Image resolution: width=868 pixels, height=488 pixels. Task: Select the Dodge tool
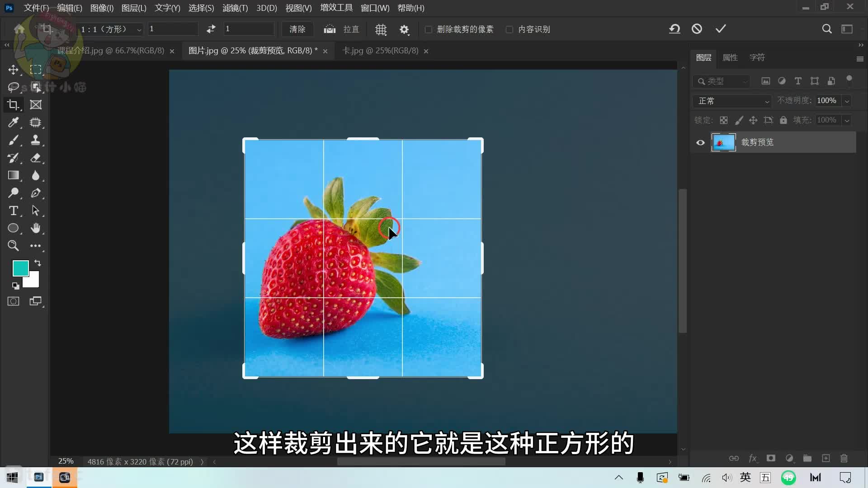coord(13,193)
